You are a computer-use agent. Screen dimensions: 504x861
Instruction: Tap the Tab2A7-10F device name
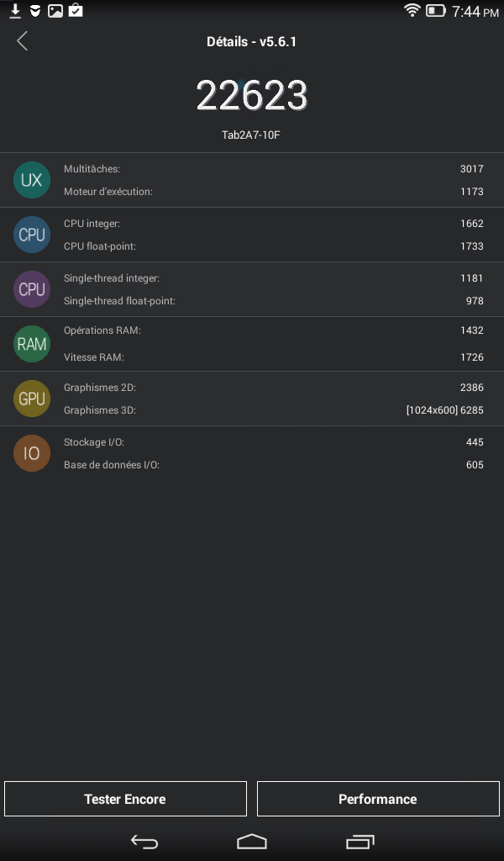tap(251, 135)
